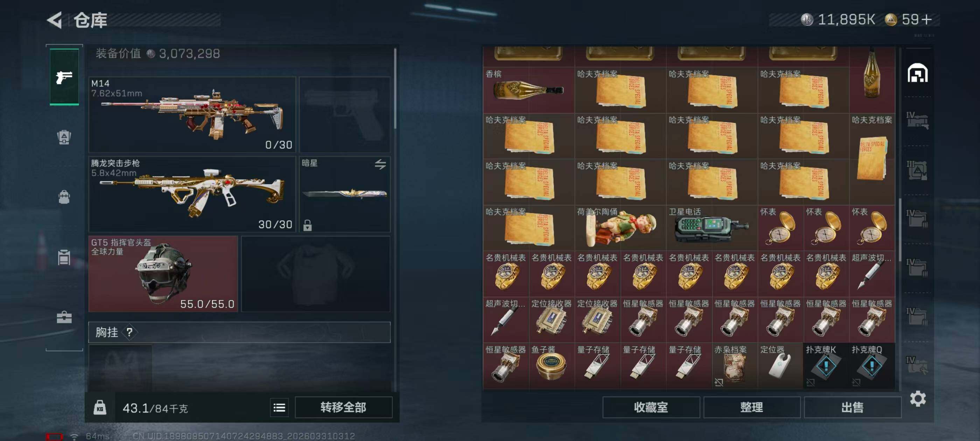Viewport: 980px width, 441px height.
Task: Select the 卫星电话 satellite phone item
Action: click(712, 228)
